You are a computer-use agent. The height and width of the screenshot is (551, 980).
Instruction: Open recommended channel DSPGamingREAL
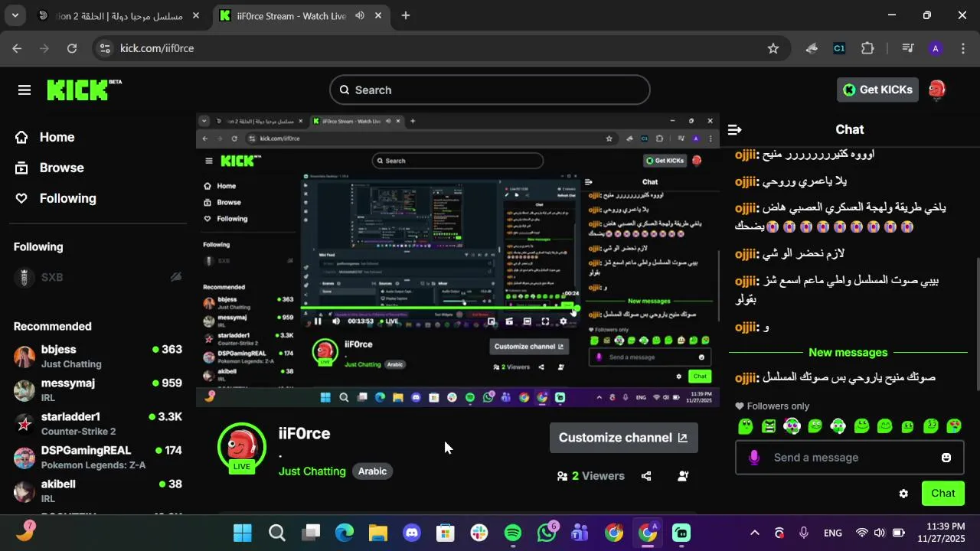coord(98,458)
